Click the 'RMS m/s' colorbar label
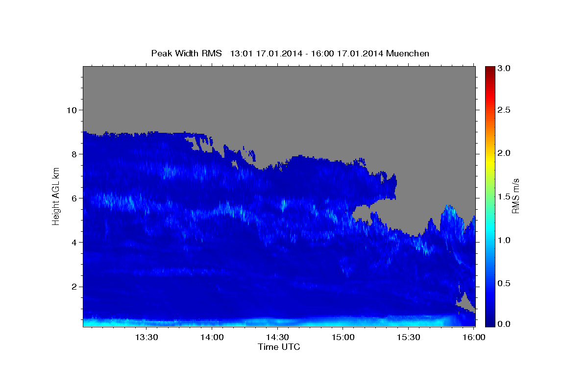 click(515, 196)
